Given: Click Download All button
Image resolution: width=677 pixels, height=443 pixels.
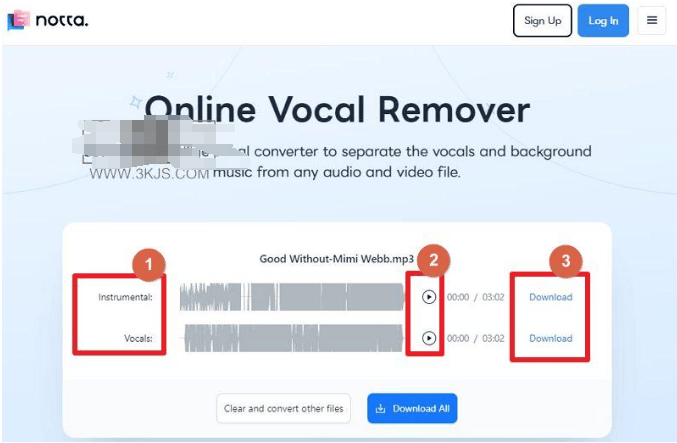Looking at the screenshot, I should tap(412, 408).
